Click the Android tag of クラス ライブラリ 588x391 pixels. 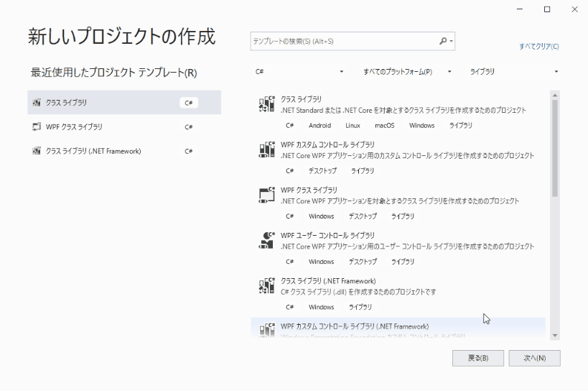pos(319,126)
